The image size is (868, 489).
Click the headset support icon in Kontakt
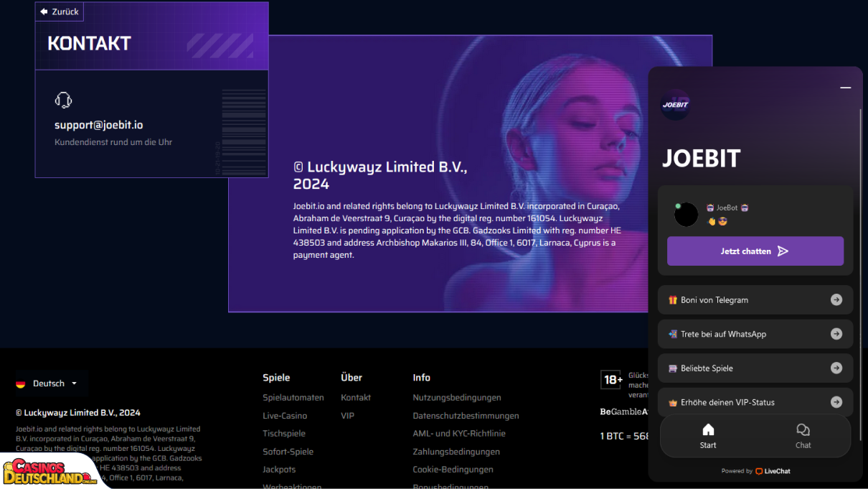pyautogui.click(x=63, y=100)
